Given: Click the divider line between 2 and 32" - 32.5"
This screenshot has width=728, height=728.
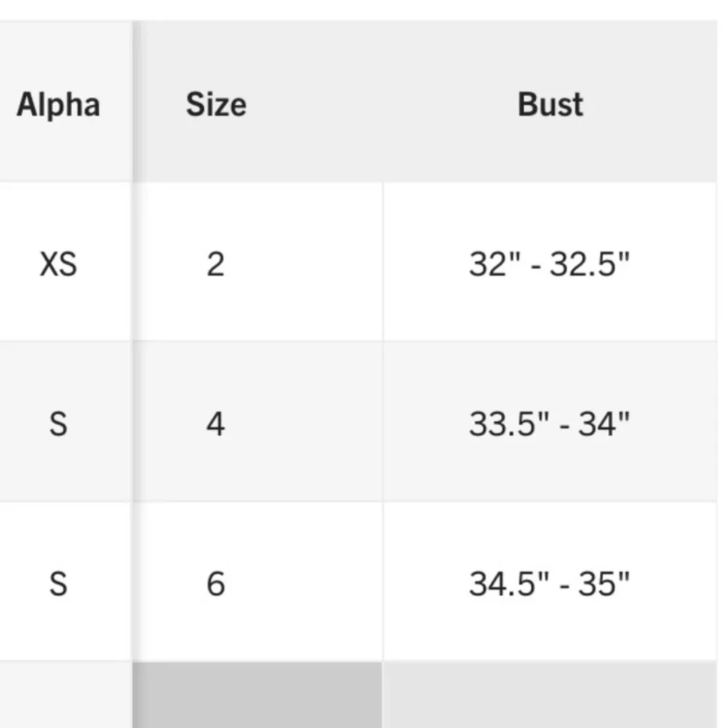Looking at the screenshot, I should coord(383,262).
